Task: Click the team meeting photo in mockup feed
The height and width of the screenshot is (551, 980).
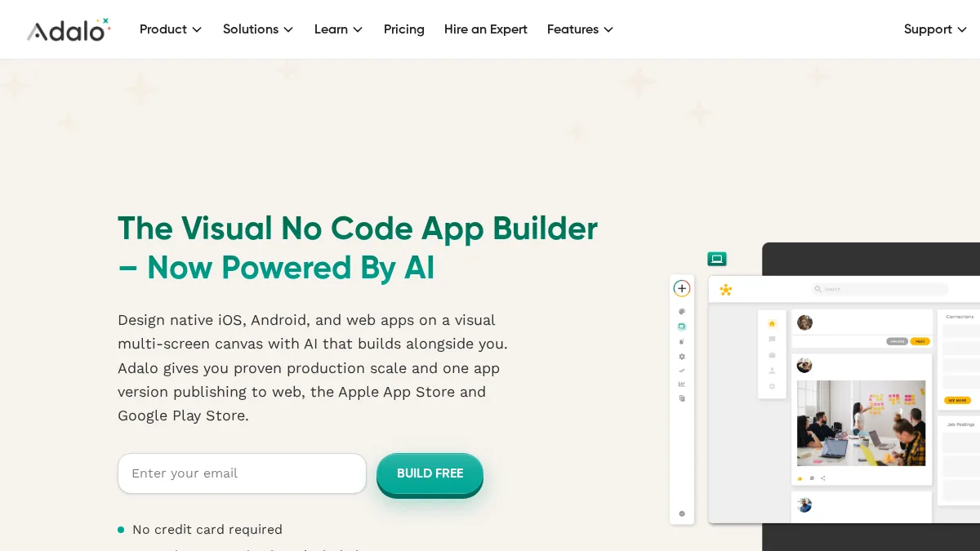Action: tap(861, 423)
